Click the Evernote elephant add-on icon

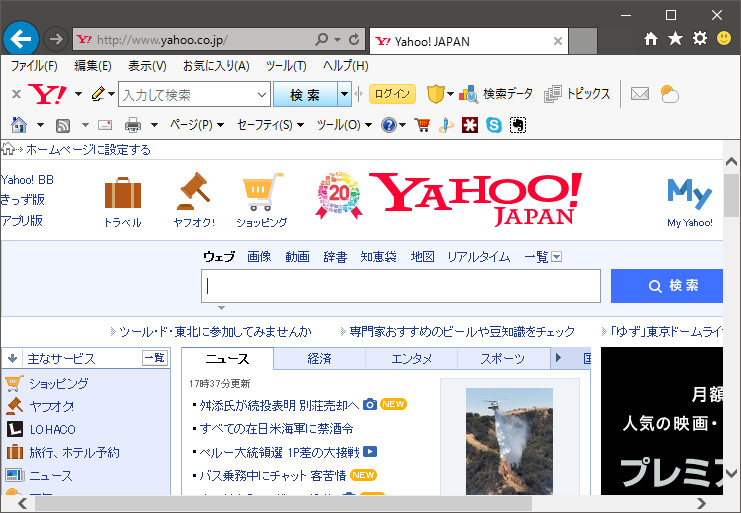518,125
